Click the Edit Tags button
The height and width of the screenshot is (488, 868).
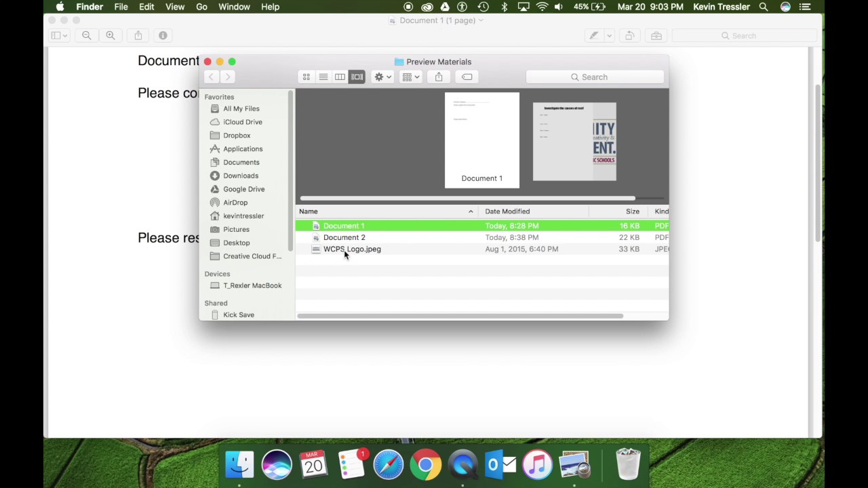click(467, 77)
